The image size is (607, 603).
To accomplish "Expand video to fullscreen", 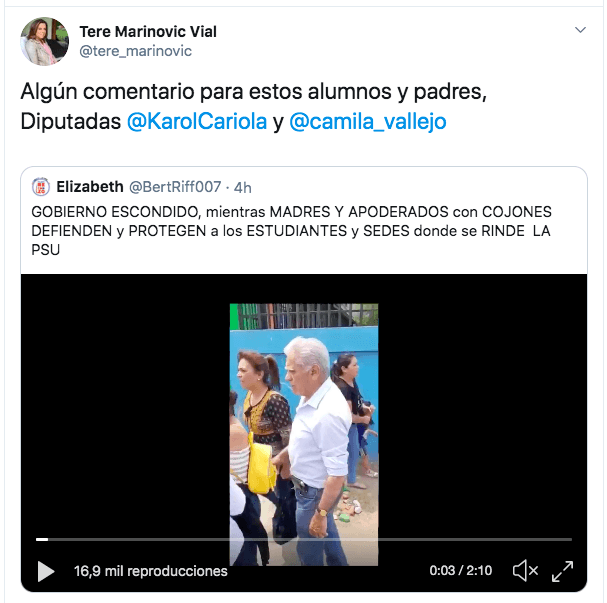I will [562, 571].
